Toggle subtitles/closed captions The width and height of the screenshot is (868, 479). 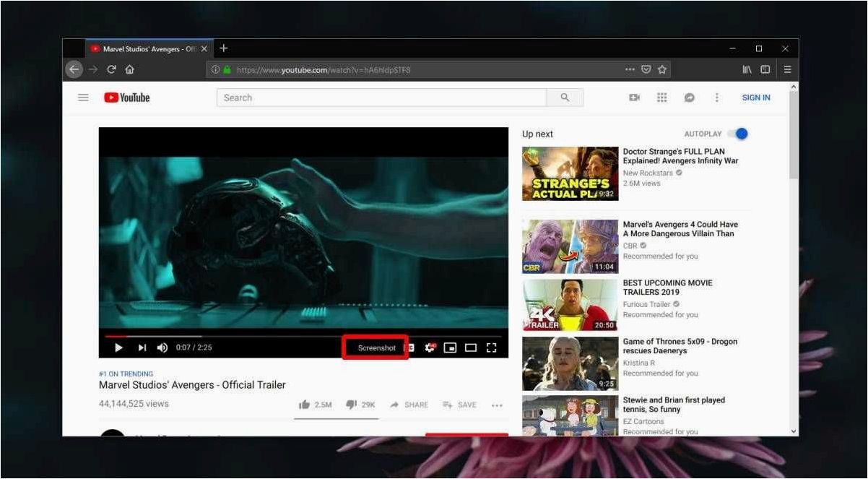[x=409, y=348]
